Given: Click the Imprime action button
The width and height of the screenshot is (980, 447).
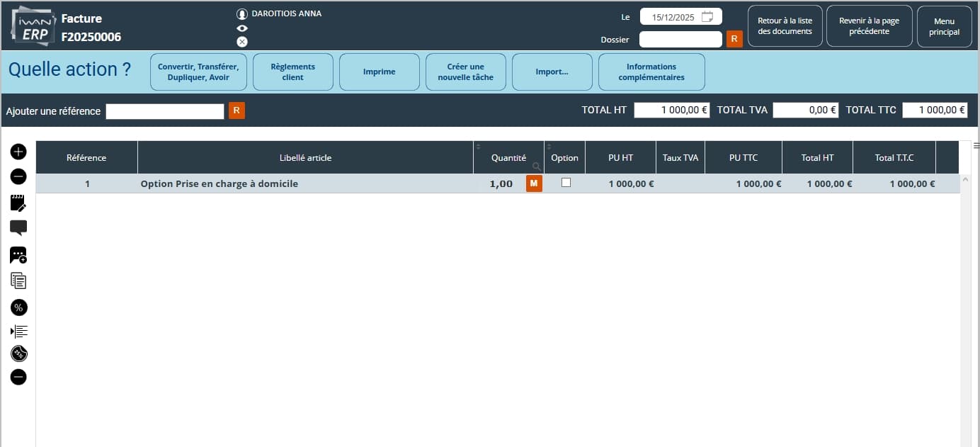Looking at the screenshot, I should (380, 72).
